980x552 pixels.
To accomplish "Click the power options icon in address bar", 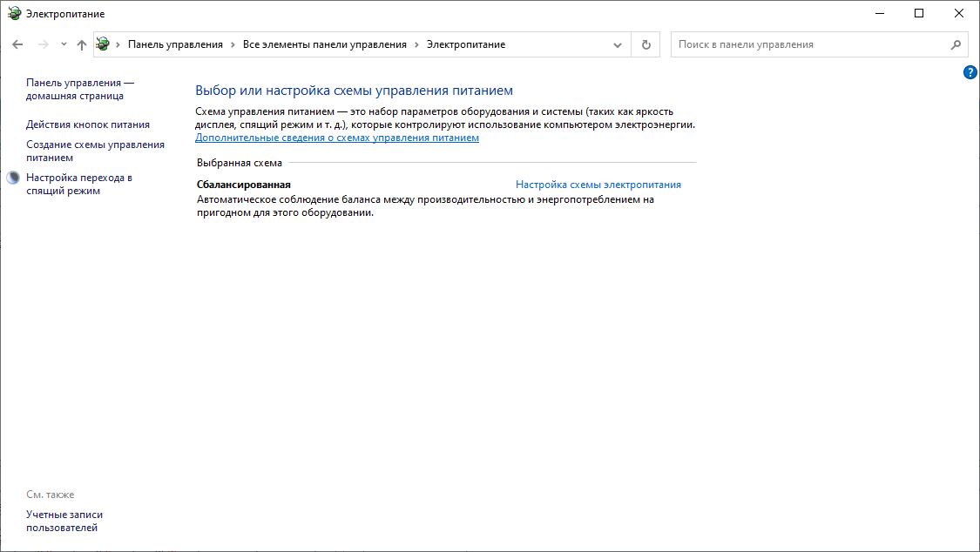I will pyautogui.click(x=103, y=44).
